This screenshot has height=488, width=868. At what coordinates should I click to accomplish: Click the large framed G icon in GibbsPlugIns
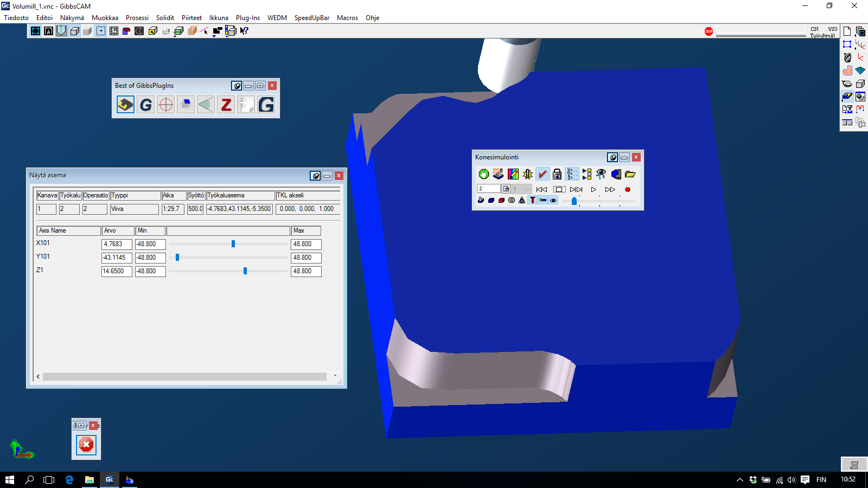pos(266,104)
